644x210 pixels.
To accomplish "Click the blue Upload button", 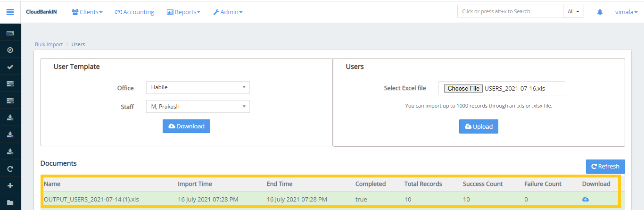I will [x=479, y=126].
